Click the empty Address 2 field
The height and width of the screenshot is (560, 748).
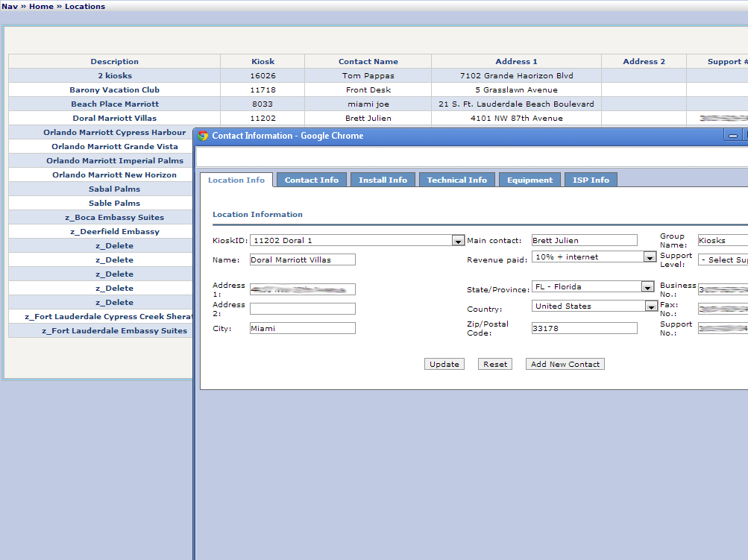[303, 309]
